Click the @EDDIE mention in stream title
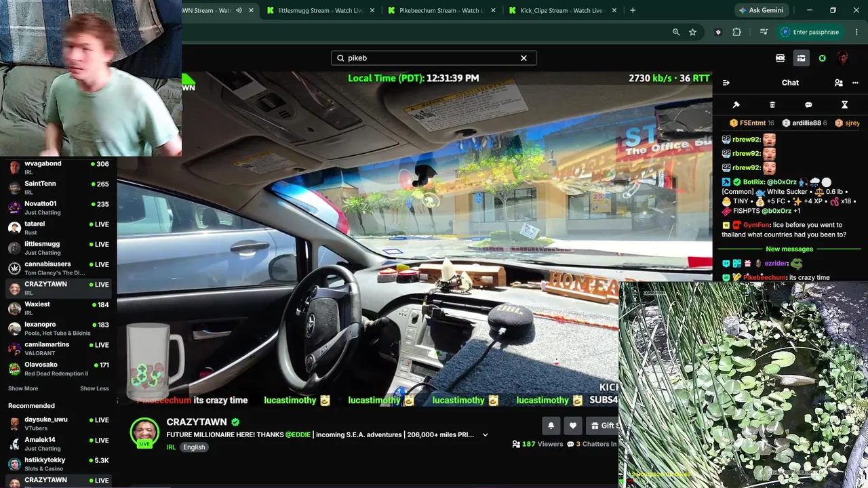 pyautogui.click(x=297, y=434)
